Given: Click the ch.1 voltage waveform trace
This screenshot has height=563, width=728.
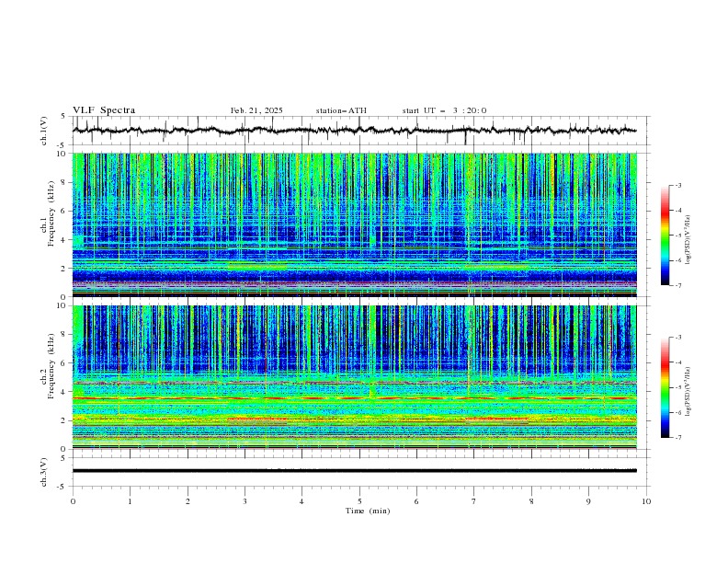Looking at the screenshot, I should point(354,131).
